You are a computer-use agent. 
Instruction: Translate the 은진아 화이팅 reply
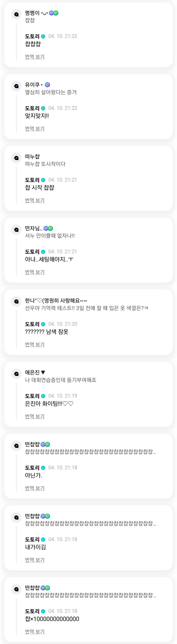(35, 416)
